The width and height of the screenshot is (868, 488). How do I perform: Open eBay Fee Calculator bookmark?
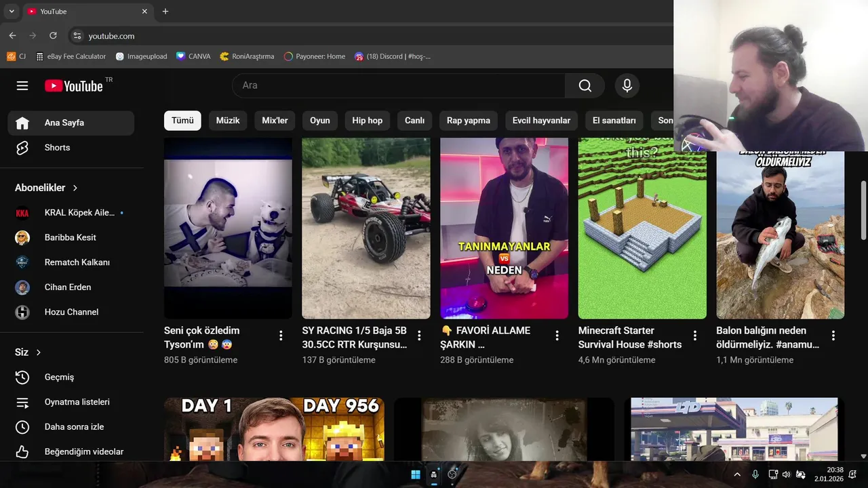click(71, 56)
